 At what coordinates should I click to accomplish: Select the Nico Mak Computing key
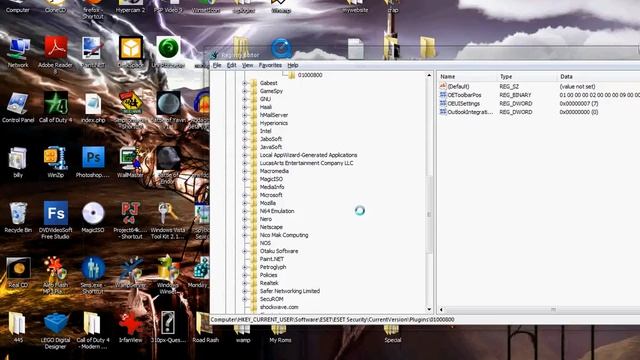pos(284,235)
